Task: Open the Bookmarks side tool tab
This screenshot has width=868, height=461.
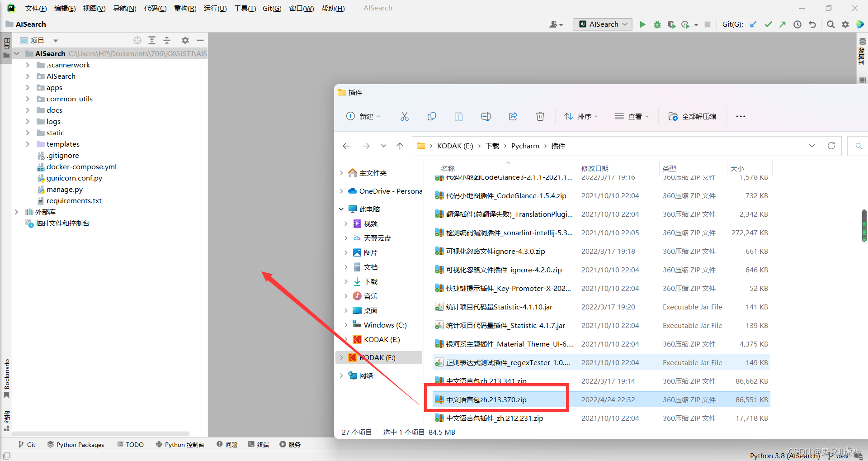Action: [x=7, y=378]
